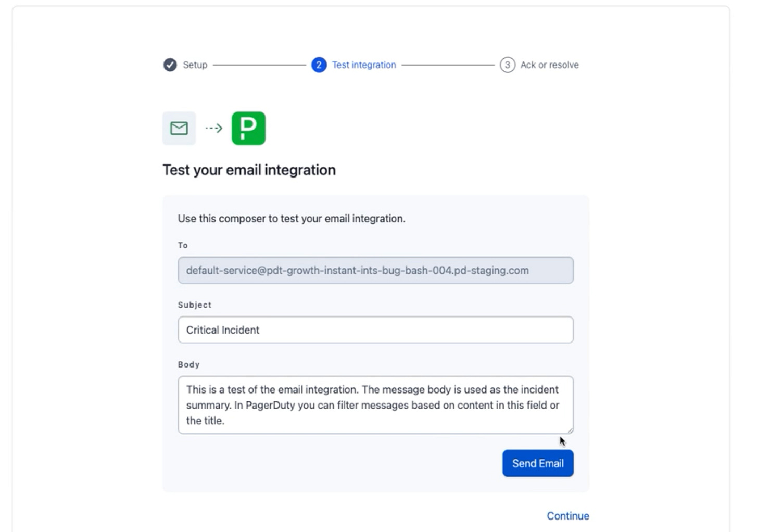The image size is (758, 532).
Task: Select the Setup step label
Action: pos(195,65)
